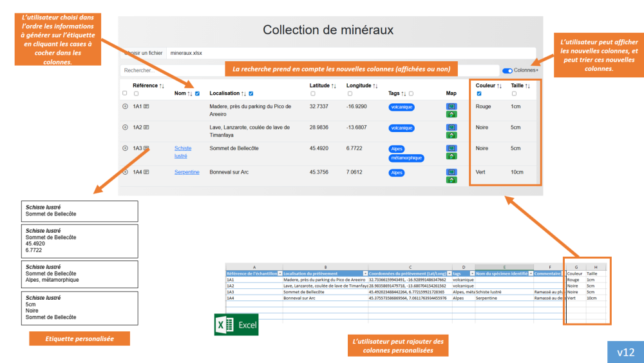Expand the 1A3 row details
This screenshot has width=644, height=363.
click(x=125, y=148)
